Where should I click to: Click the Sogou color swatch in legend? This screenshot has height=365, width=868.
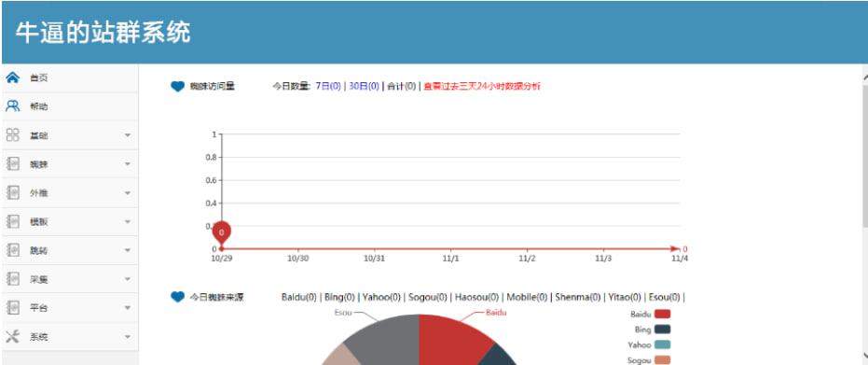click(x=662, y=360)
